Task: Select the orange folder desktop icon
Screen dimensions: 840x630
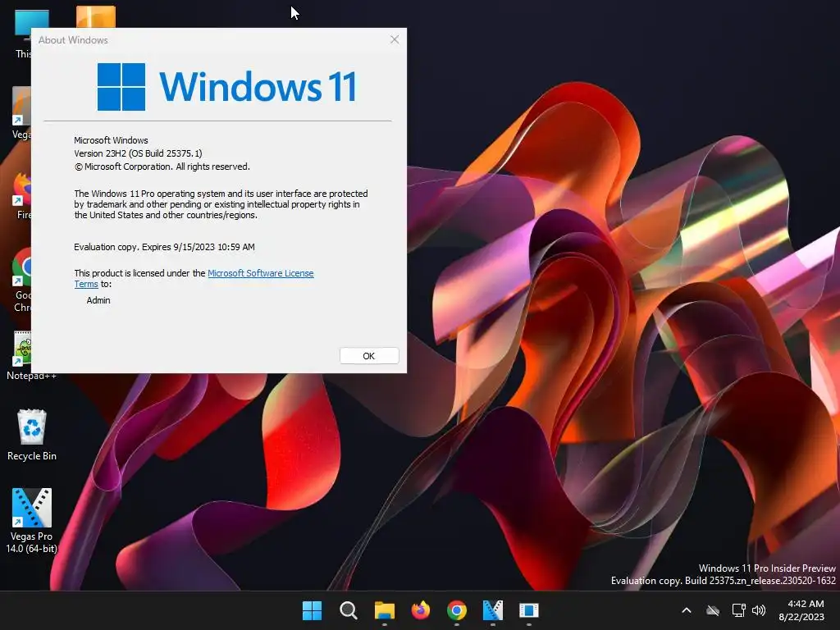Action: [x=96, y=16]
